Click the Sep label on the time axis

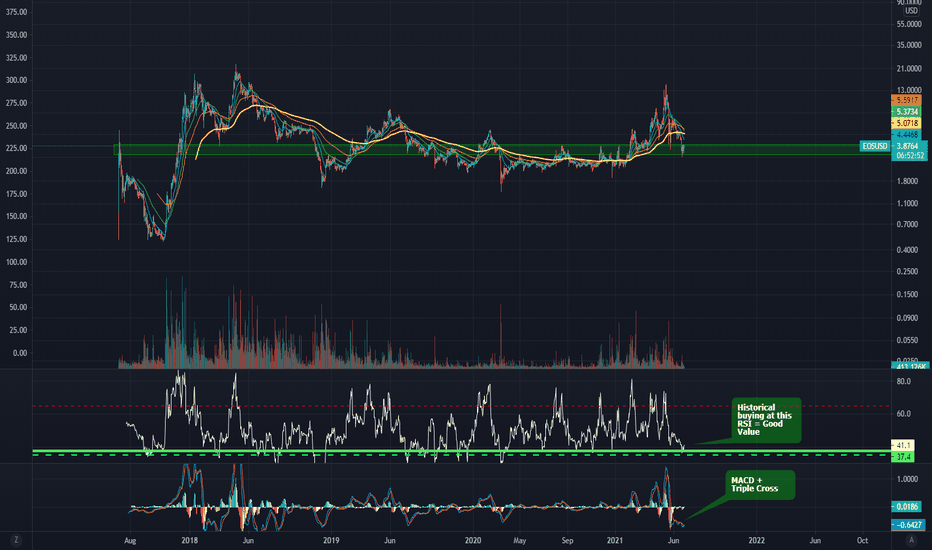point(568,540)
